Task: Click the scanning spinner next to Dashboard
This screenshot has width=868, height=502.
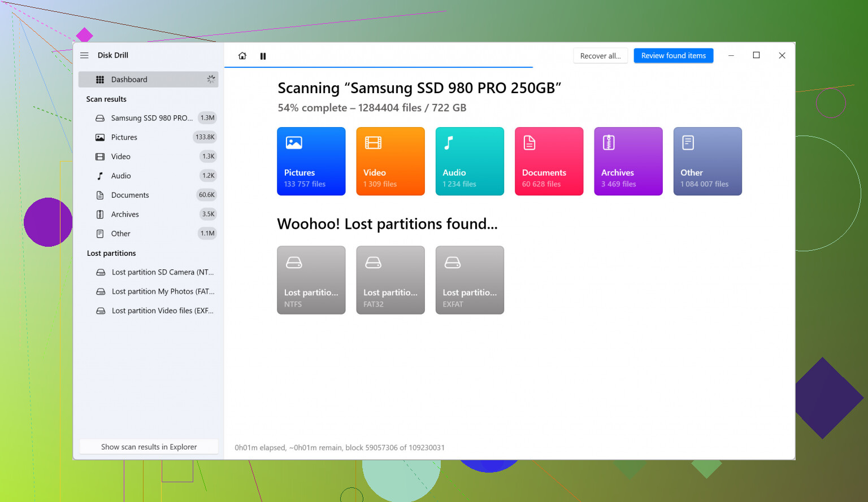Action: click(211, 80)
